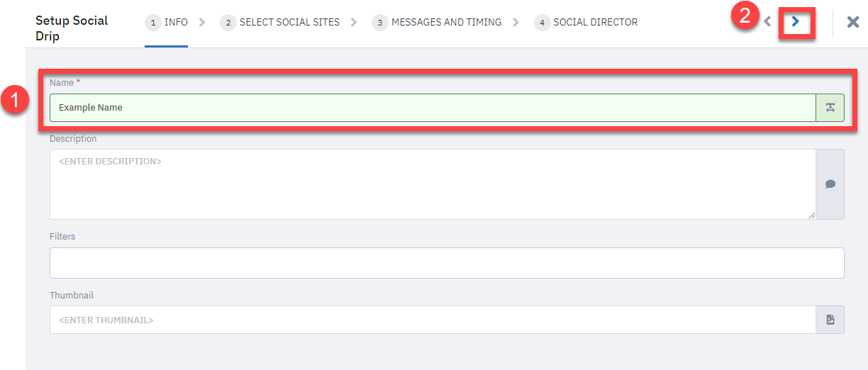Focus the Name field with Example Name
This screenshot has height=370, width=868.
tap(433, 108)
